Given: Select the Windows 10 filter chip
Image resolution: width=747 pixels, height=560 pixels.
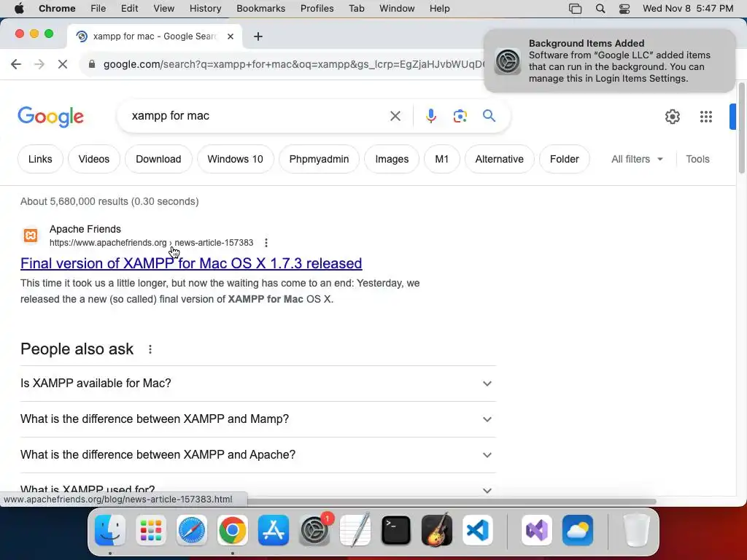Looking at the screenshot, I should pyautogui.click(x=236, y=159).
